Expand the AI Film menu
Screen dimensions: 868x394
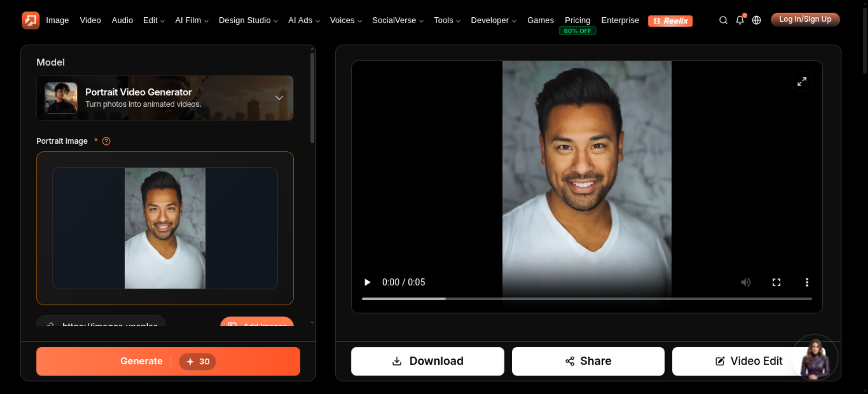click(192, 20)
